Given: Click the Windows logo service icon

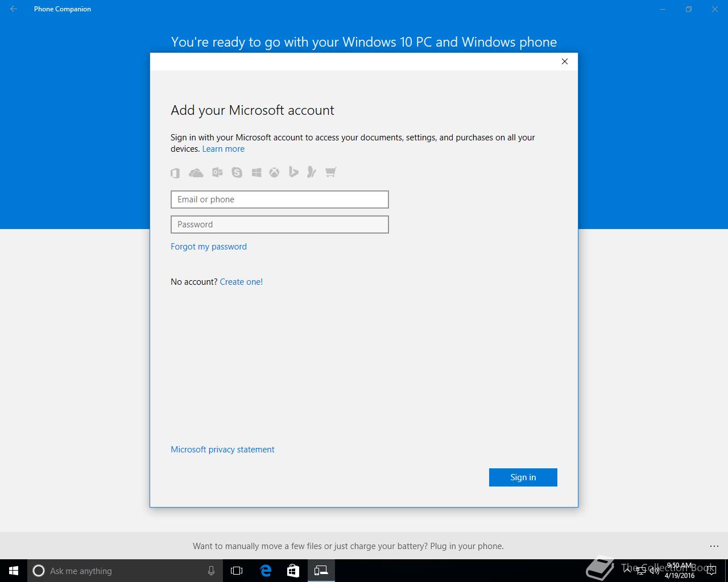Looking at the screenshot, I should click(x=257, y=172).
